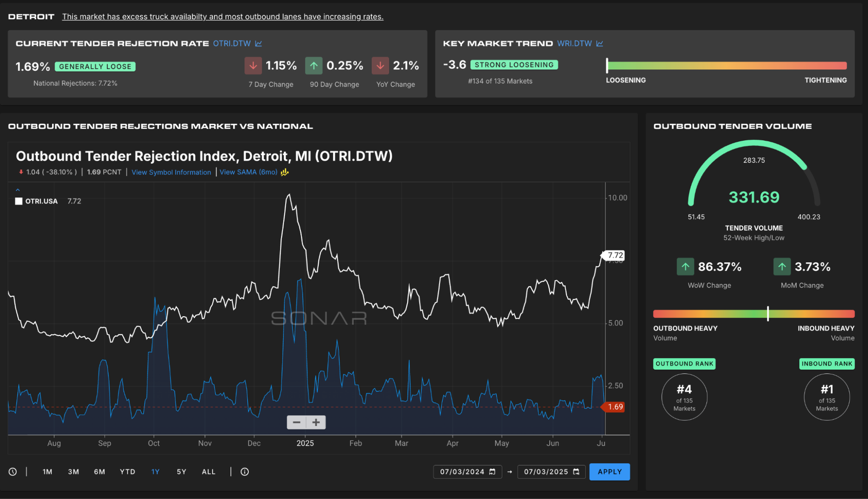Viewport: 868px width, 499px height.
Task: Edit the start date 07/03/2024 field
Action: pyautogui.click(x=467, y=472)
